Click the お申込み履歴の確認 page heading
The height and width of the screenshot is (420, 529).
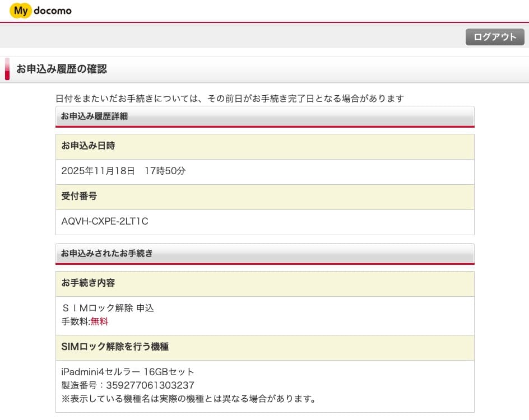[62, 69]
